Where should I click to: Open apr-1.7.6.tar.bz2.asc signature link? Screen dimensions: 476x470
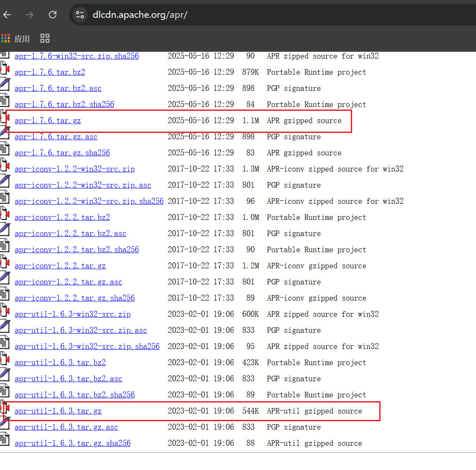tap(58, 88)
